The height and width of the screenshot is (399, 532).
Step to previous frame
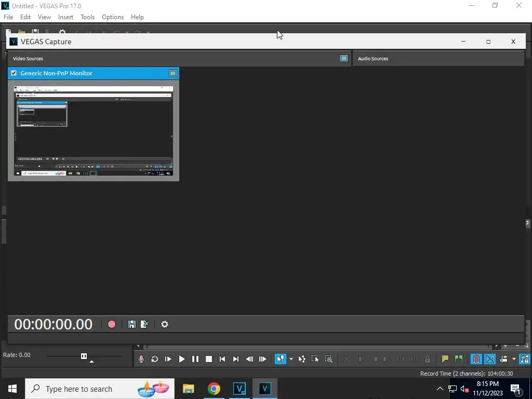coord(249,359)
